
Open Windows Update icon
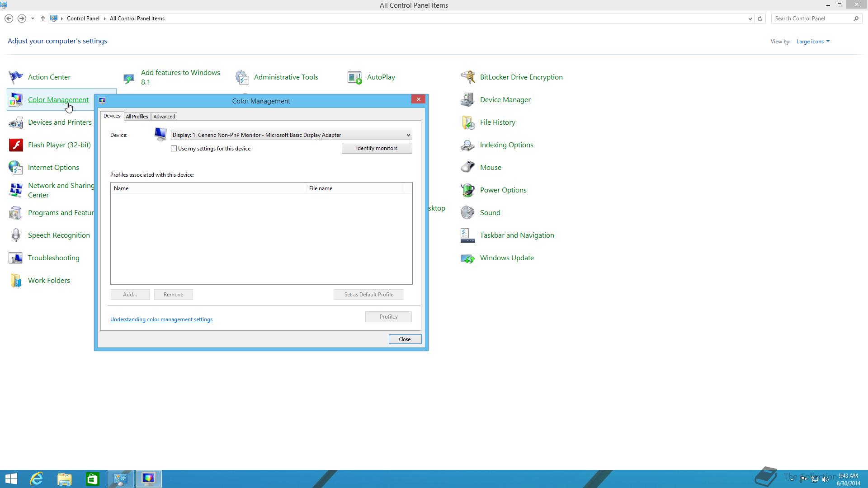tap(468, 258)
